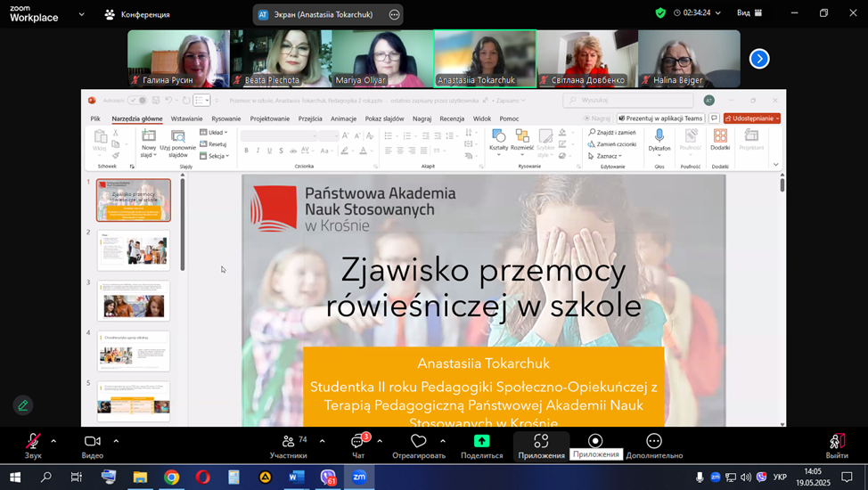
Task: Click the green shield encryption icon
Action: click(660, 13)
